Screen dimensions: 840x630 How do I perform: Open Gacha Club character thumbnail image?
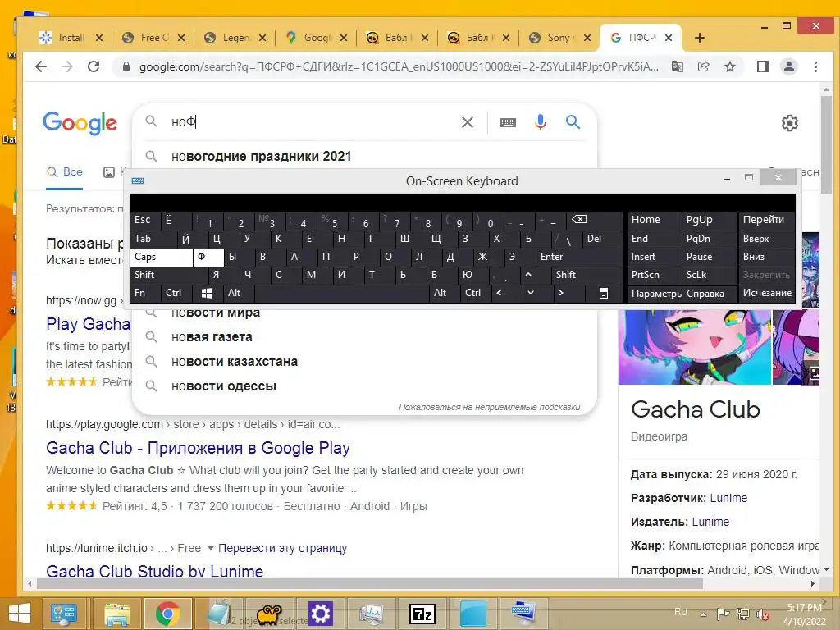[694, 347]
